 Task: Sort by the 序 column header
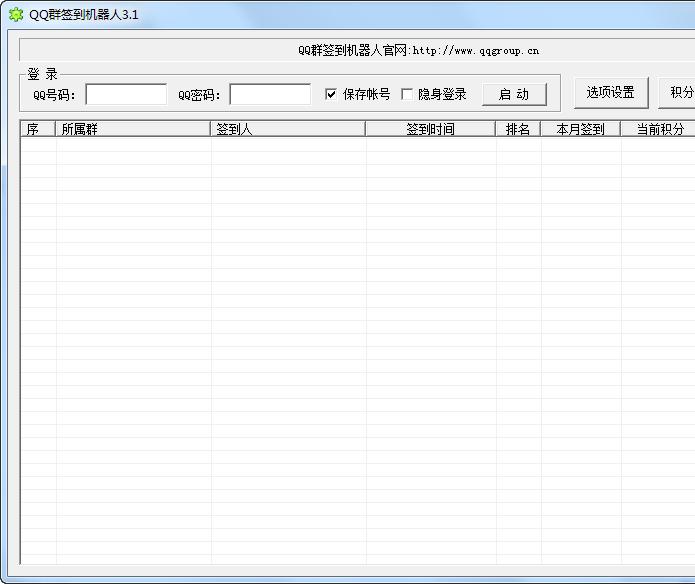[38, 129]
